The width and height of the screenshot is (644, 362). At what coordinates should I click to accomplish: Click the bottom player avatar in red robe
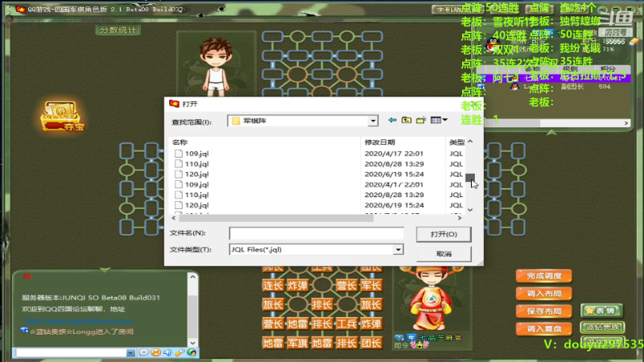[430, 298]
